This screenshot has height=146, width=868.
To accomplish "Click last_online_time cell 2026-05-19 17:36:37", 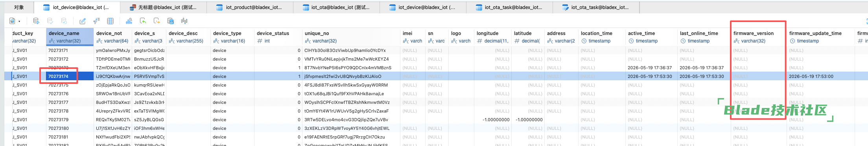I will coord(704,68).
